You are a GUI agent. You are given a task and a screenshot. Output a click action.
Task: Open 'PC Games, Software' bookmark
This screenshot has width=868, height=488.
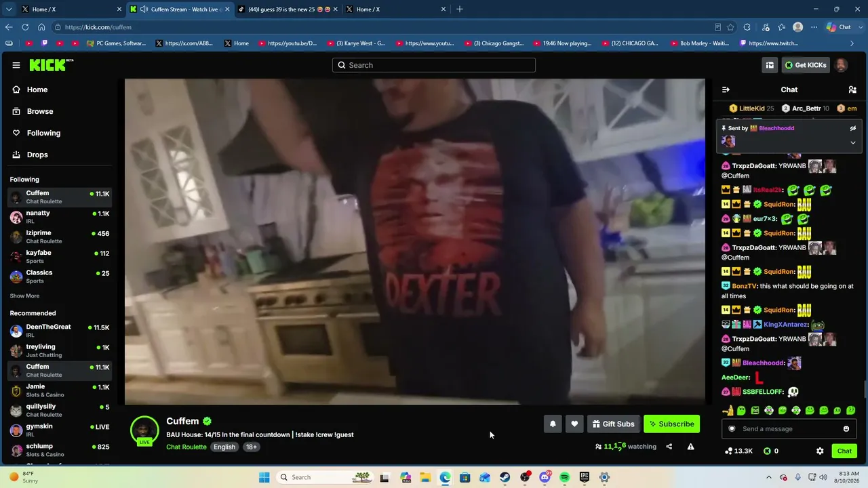[116, 43]
